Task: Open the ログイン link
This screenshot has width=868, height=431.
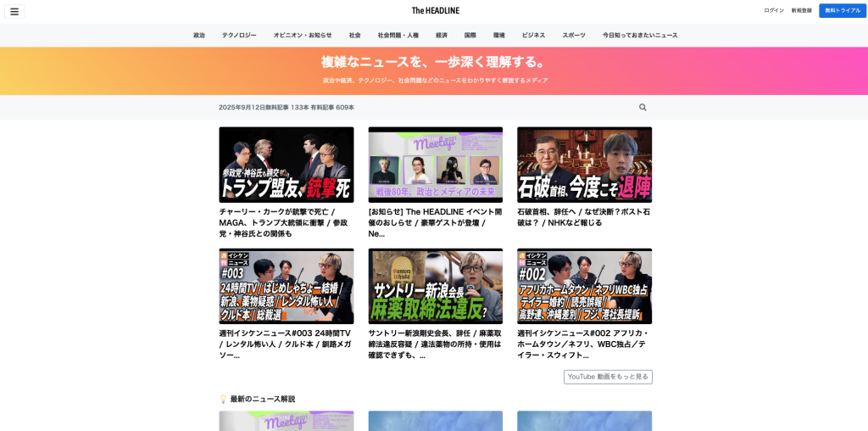Action: pyautogui.click(x=774, y=10)
